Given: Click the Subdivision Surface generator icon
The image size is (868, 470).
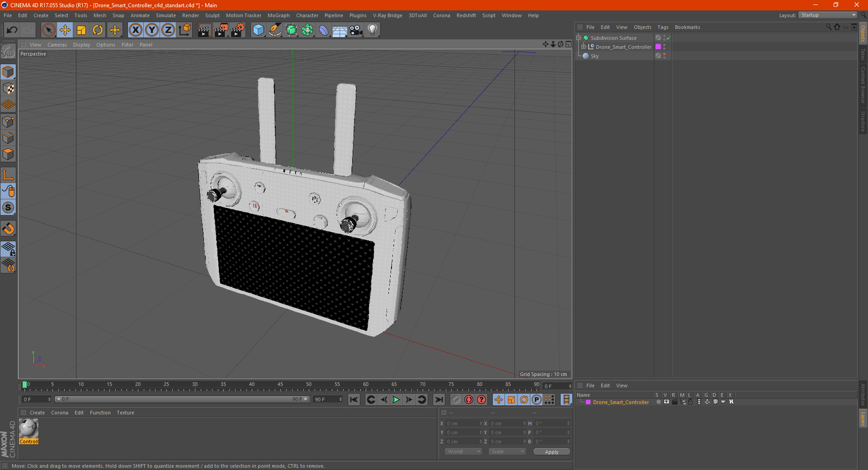Looking at the screenshot, I should point(291,30).
